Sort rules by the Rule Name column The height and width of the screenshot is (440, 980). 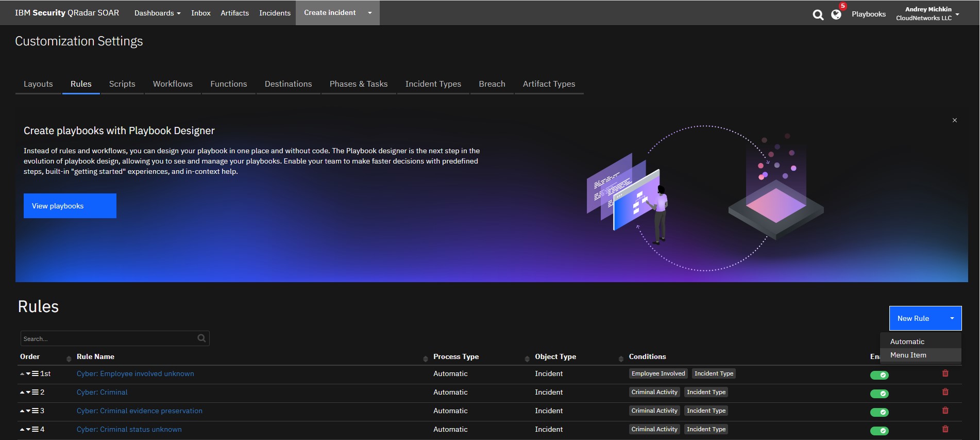point(96,356)
